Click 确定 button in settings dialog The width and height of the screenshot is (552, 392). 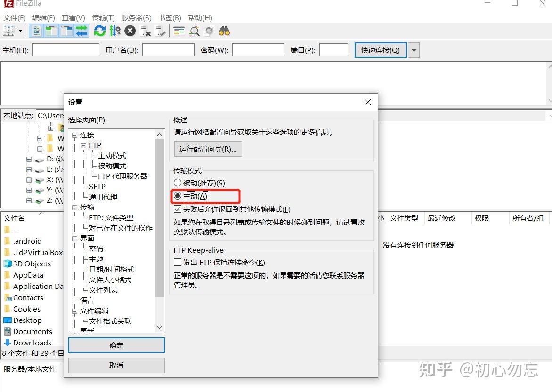(x=116, y=345)
